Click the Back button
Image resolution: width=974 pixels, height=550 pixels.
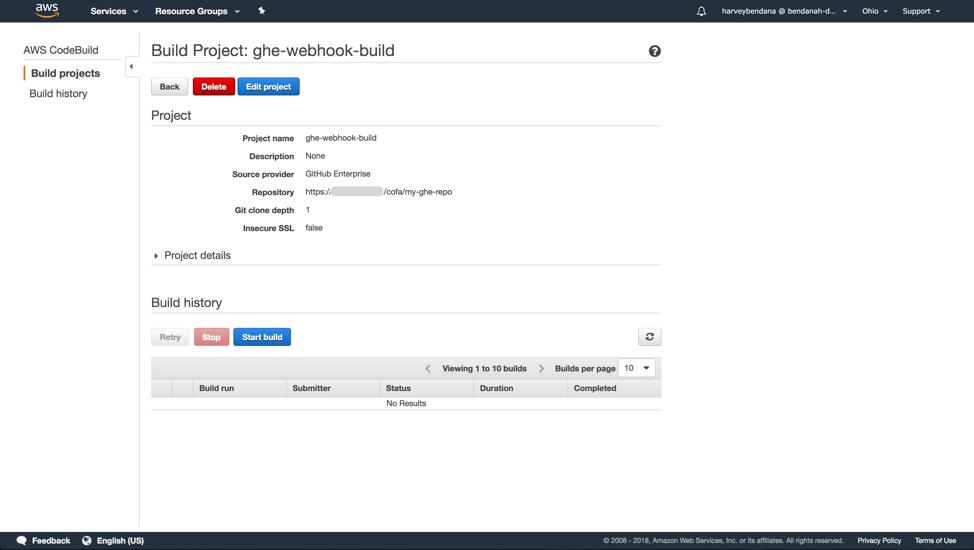coord(170,86)
